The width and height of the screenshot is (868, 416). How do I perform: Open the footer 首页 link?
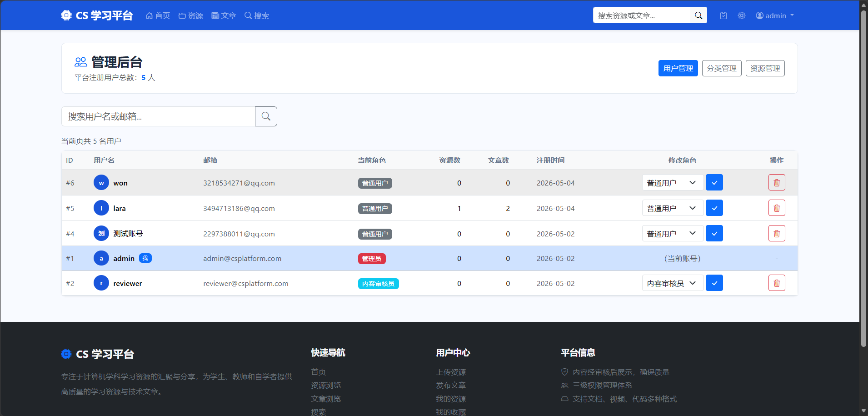coord(319,372)
